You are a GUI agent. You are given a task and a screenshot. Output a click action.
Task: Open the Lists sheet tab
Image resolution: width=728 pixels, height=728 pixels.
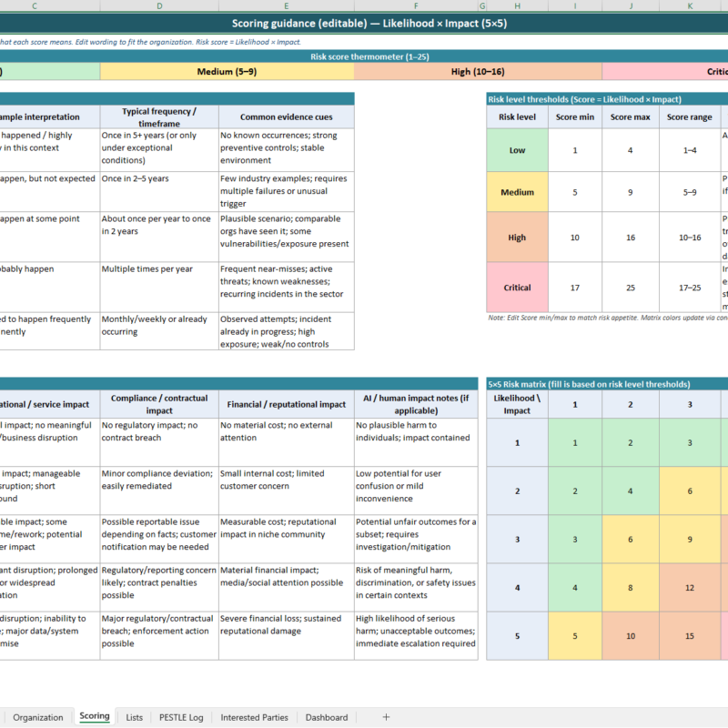(134, 717)
